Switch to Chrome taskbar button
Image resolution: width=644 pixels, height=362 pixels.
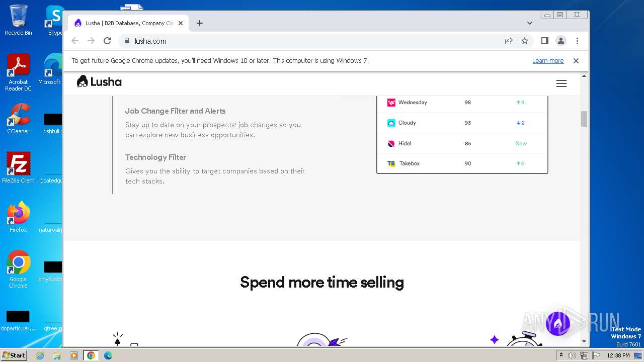click(x=91, y=355)
